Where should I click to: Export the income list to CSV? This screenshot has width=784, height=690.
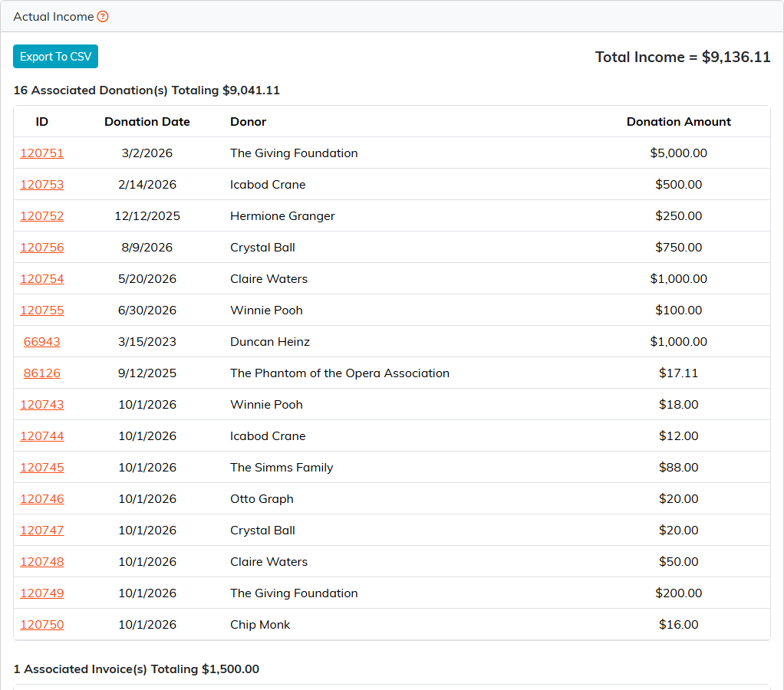point(55,57)
